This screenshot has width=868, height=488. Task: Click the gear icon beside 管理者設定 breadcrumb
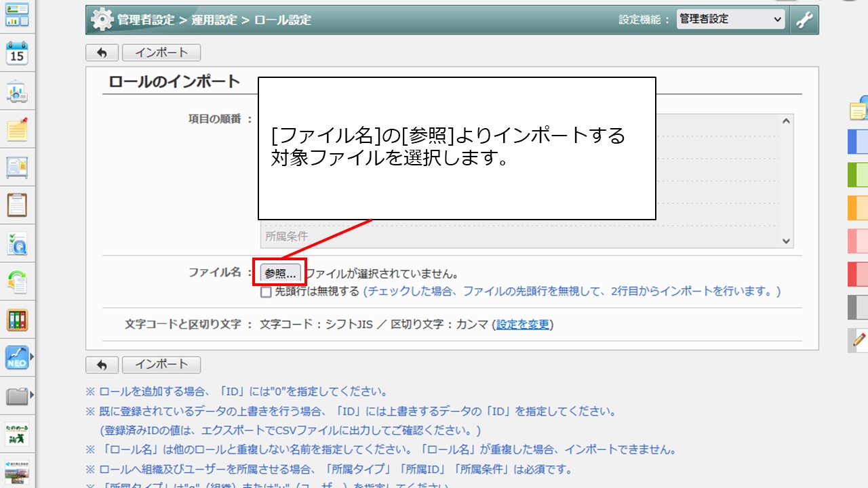102,20
